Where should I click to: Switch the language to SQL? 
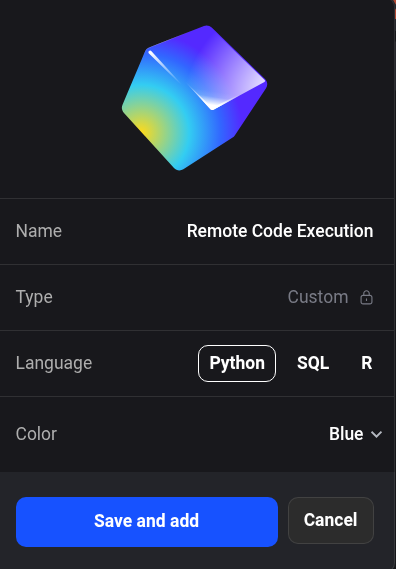[313, 363]
